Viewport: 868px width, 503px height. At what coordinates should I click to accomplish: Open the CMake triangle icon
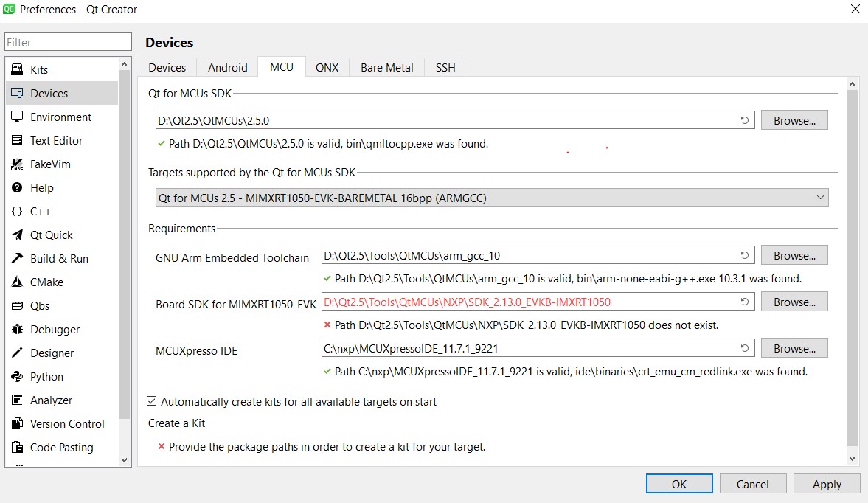click(17, 282)
